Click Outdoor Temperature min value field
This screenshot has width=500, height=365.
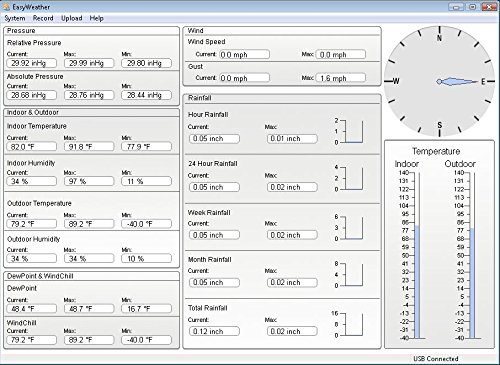coord(147,224)
